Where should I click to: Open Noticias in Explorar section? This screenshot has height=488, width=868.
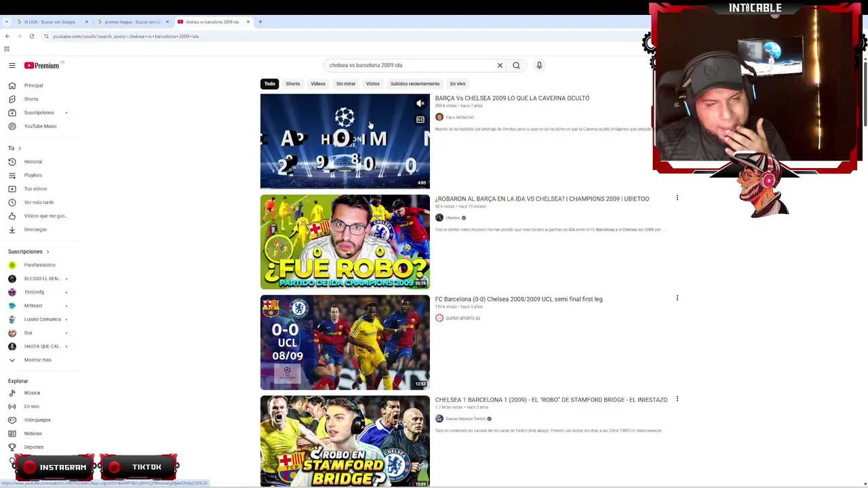(x=33, y=434)
